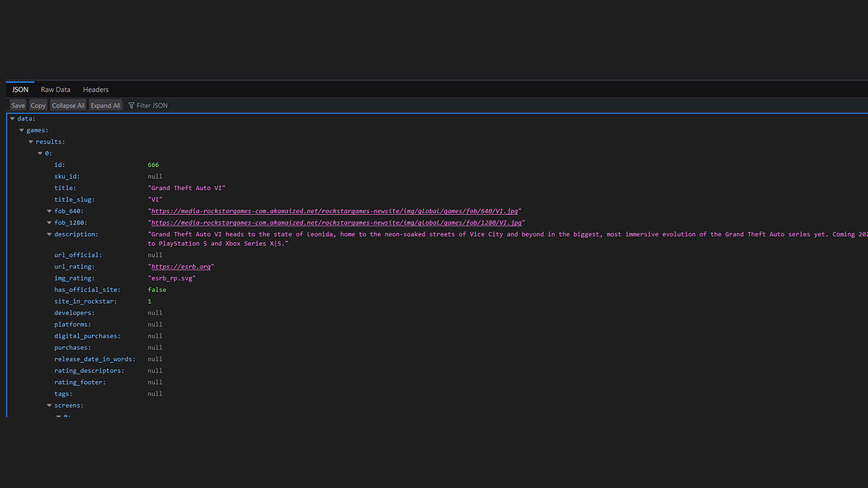Image resolution: width=868 pixels, height=488 pixels.
Task: Click the Expand All button
Action: coord(106,106)
